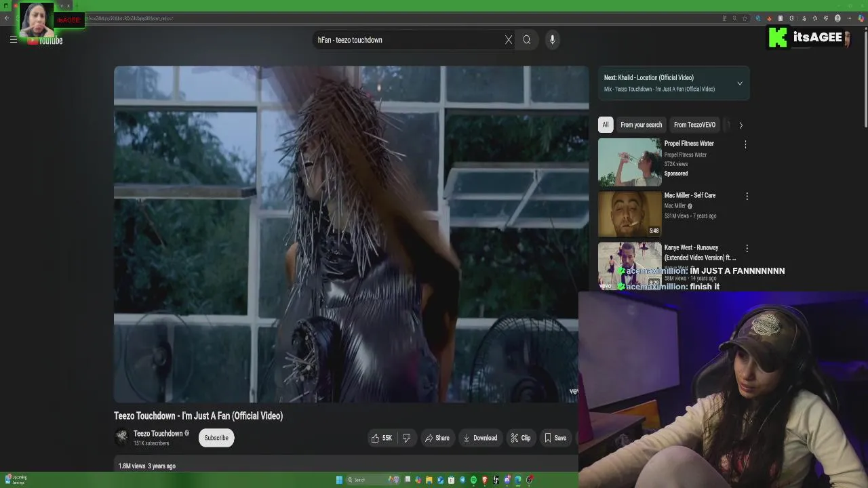Screen dimensions: 868x488
Task: Open Microsoft Edge from the taskbar
Action: (517, 480)
